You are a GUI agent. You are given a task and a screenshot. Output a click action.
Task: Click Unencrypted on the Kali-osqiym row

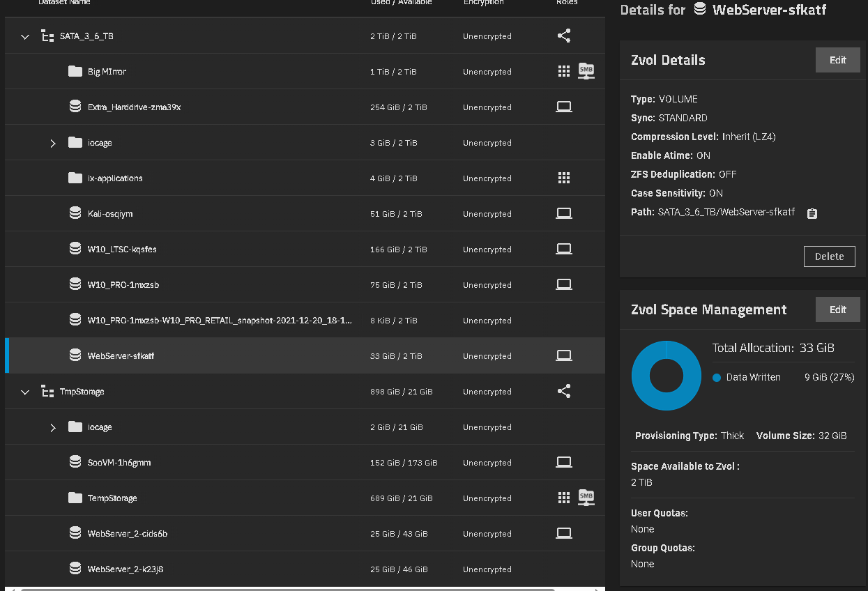click(487, 214)
